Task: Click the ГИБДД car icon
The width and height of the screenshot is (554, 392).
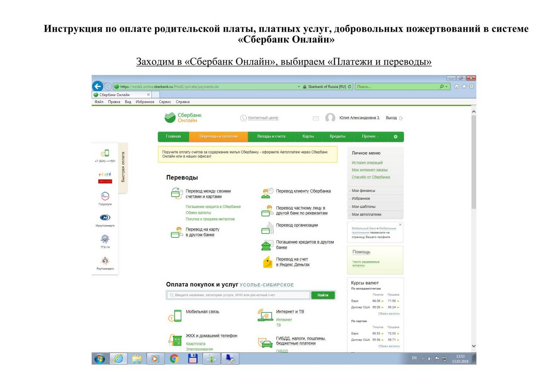Action: 265,342
